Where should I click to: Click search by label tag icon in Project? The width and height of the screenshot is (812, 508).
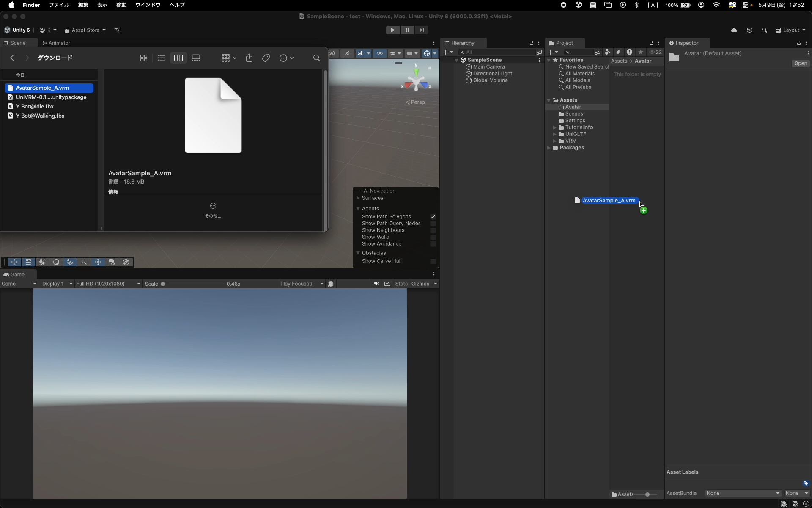618,52
